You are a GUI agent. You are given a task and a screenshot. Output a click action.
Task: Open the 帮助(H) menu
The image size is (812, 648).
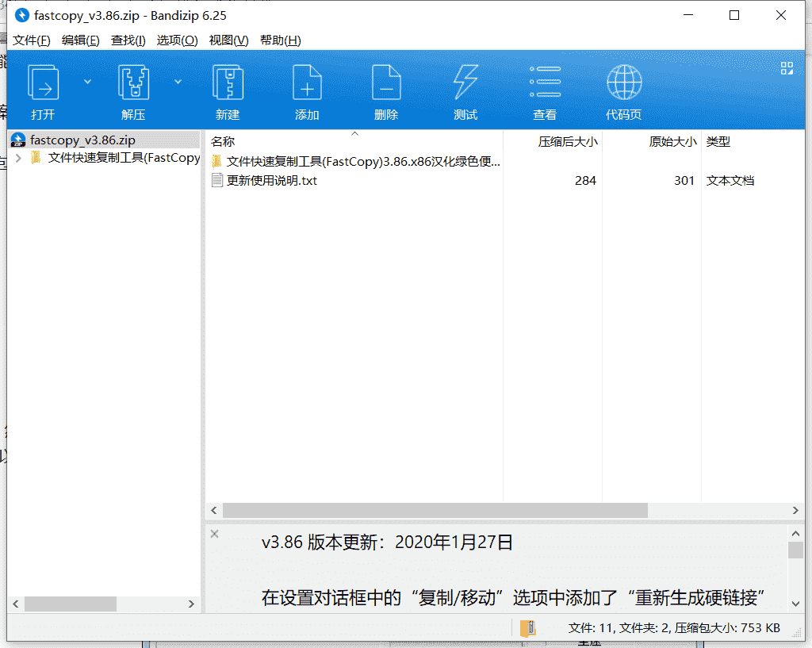[x=280, y=40]
